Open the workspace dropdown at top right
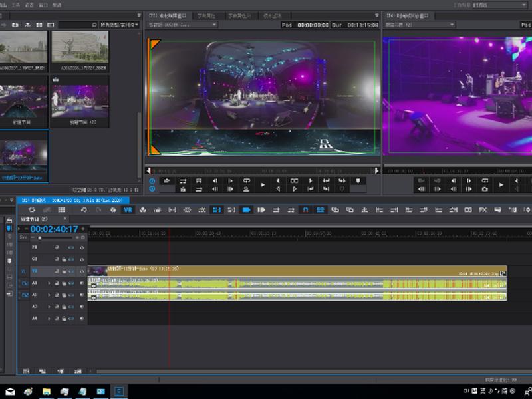Screen dimensions: 532x399 pyautogui.click(x=500, y=5)
